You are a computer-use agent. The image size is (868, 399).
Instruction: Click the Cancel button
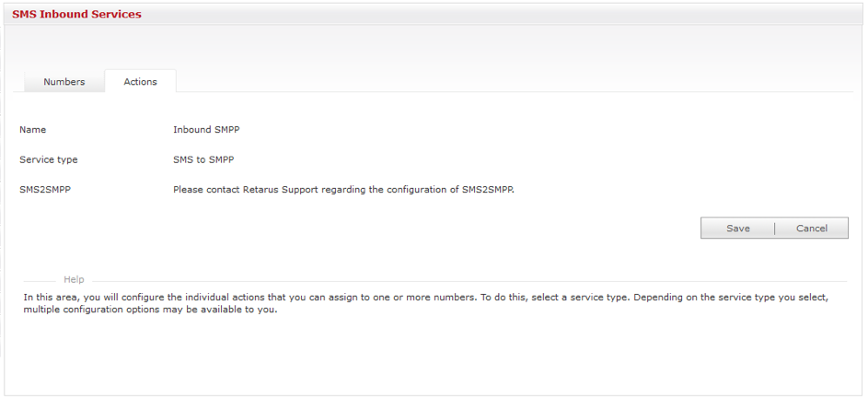click(x=811, y=229)
